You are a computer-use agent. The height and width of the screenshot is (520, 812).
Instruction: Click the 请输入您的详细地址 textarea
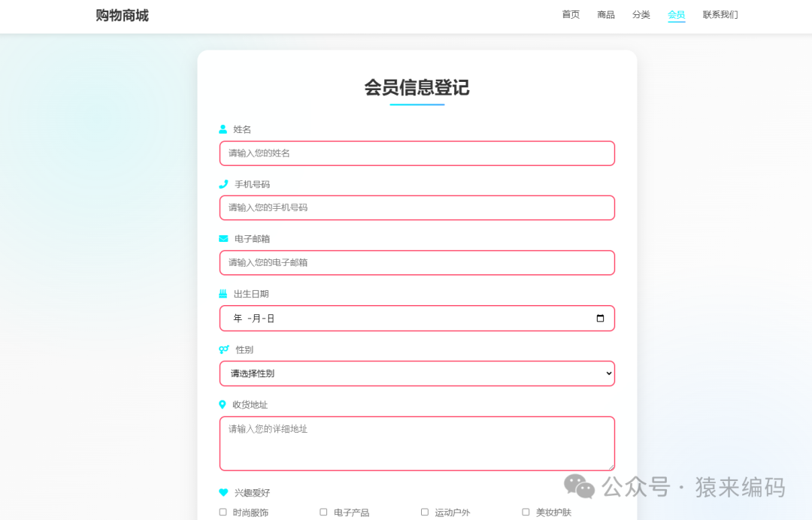(x=417, y=443)
